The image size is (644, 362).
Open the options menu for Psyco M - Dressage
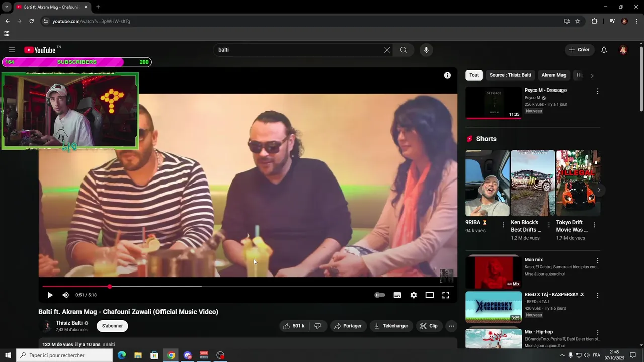[x=598, y=92]
